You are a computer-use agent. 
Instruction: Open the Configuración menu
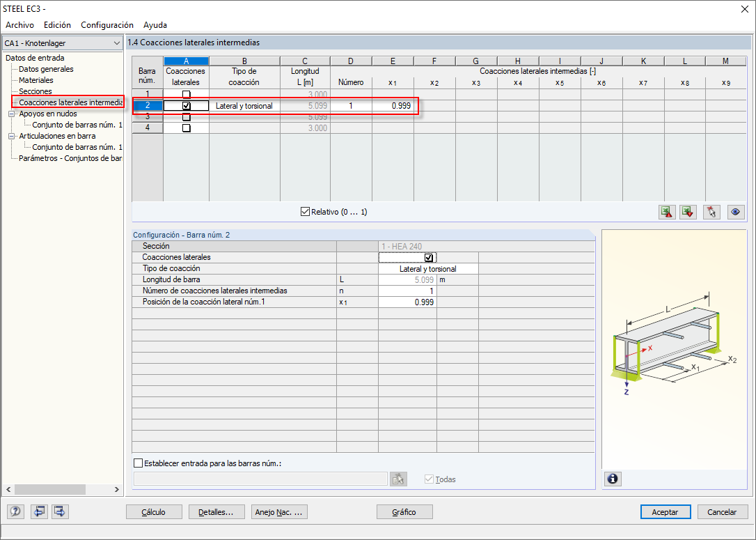[107, 25]
